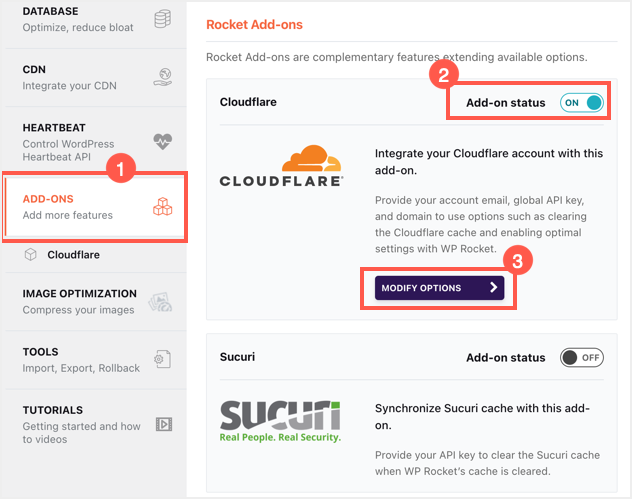Click the Tutorials video play icon

163,424
